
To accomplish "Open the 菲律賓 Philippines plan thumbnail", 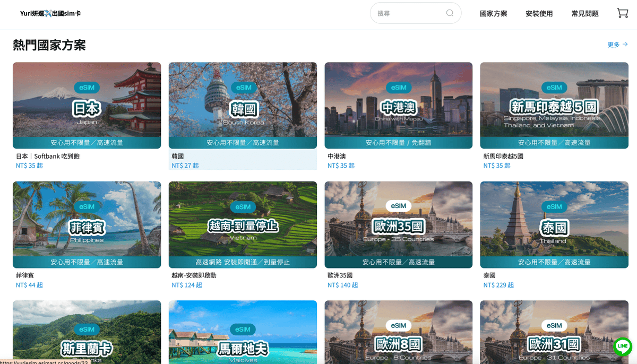I will 87,224.
